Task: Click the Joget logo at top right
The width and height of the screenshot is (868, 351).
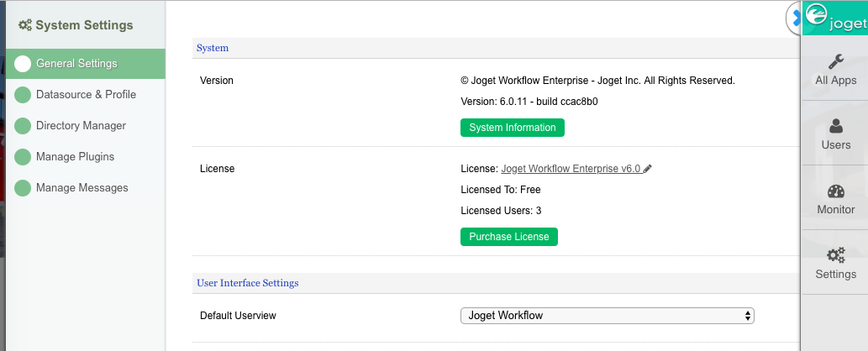Action: click(834, 18)
